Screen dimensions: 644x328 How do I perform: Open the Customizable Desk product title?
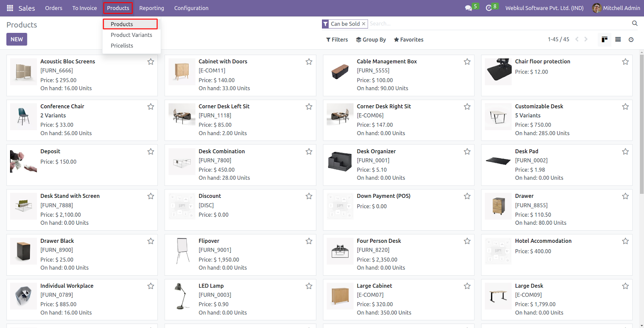pyautogui.click(x=539, y=106)
